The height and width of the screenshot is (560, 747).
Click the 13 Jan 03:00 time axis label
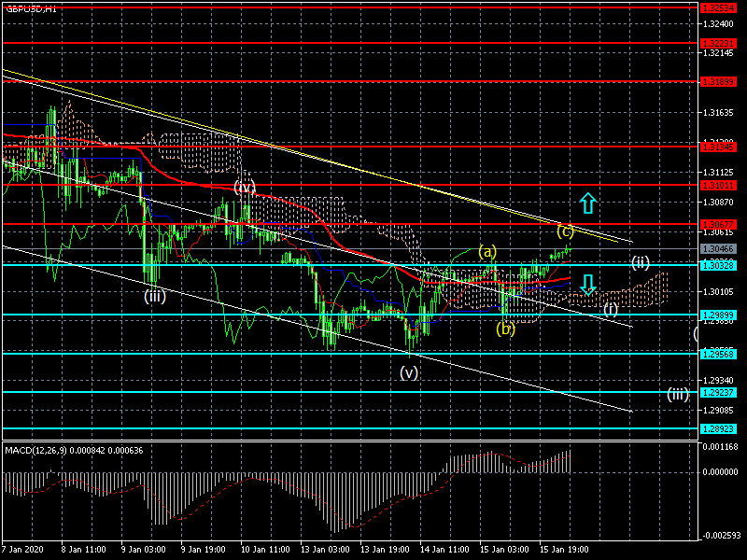pyautogui.click(x=325, y=549)
